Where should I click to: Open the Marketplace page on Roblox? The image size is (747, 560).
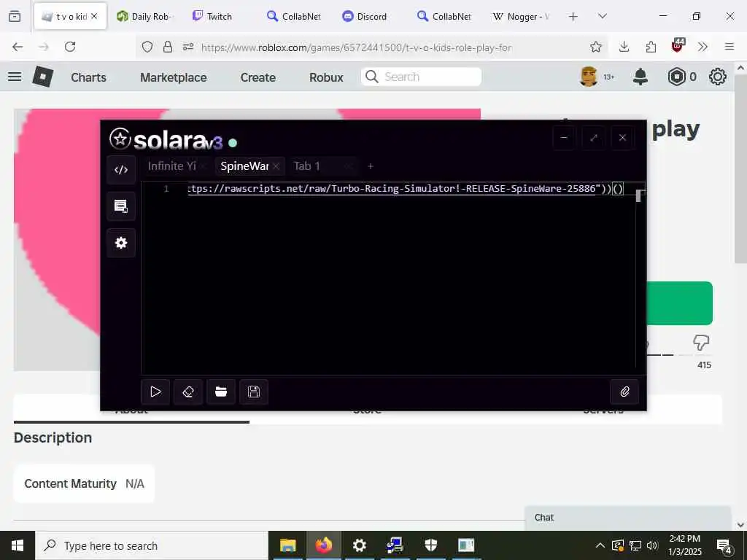point(174,77)
